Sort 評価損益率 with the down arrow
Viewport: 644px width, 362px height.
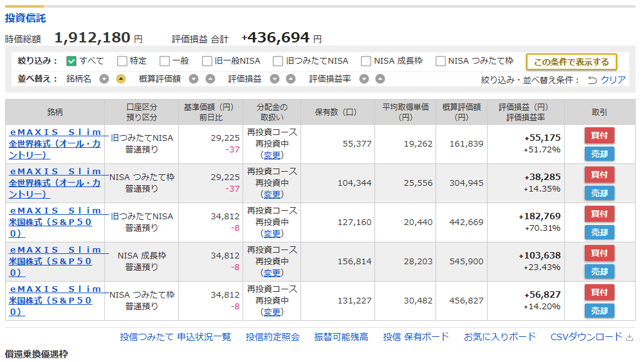(x=364, y=79)
